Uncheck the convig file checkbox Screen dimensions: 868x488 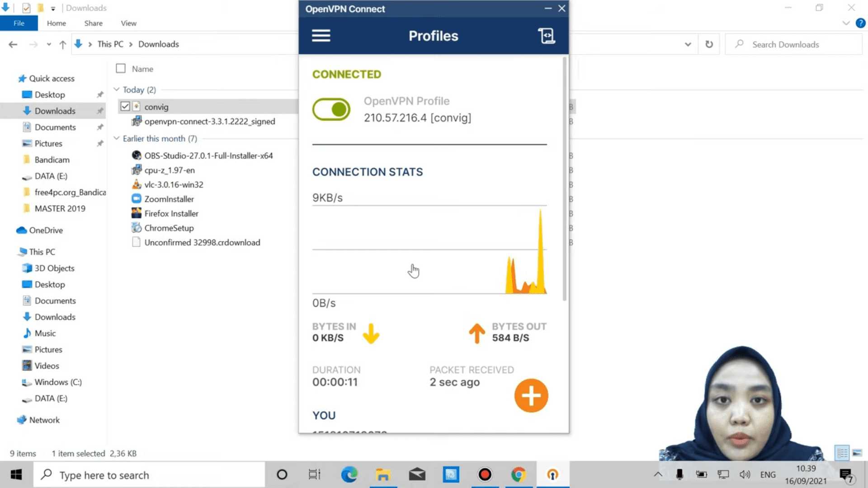pos(125,107)
